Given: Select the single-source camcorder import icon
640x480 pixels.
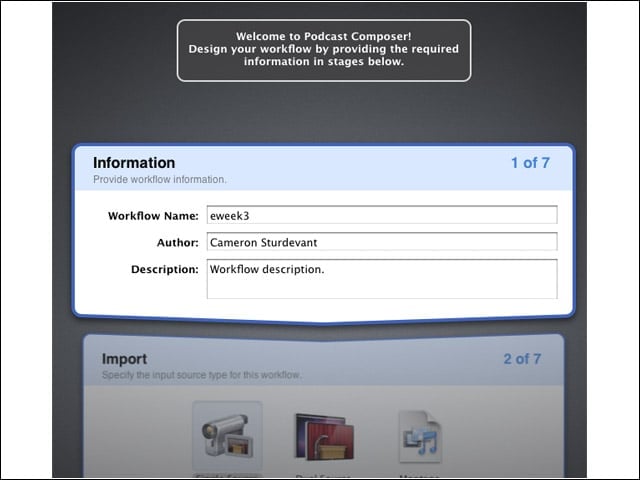Looking at the screenshot, I should coord(227,435).
